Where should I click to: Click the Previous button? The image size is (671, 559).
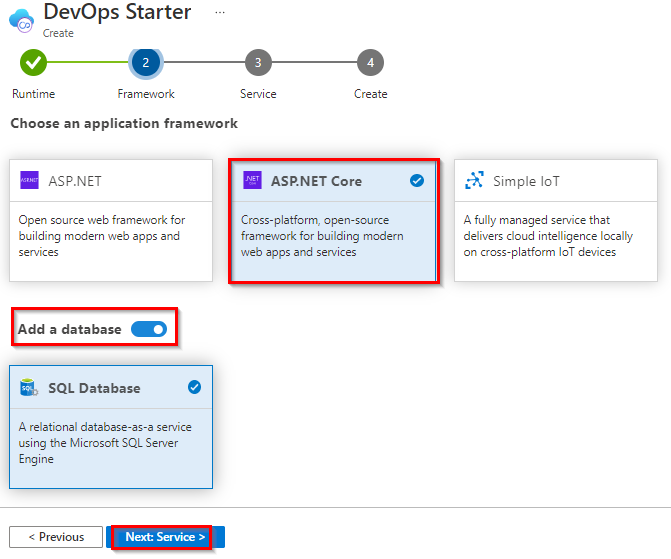[x=56, y=537]
